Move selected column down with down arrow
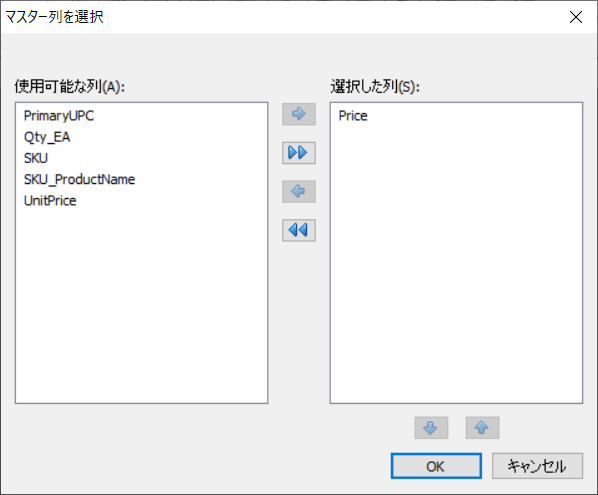 click(431, 428)
